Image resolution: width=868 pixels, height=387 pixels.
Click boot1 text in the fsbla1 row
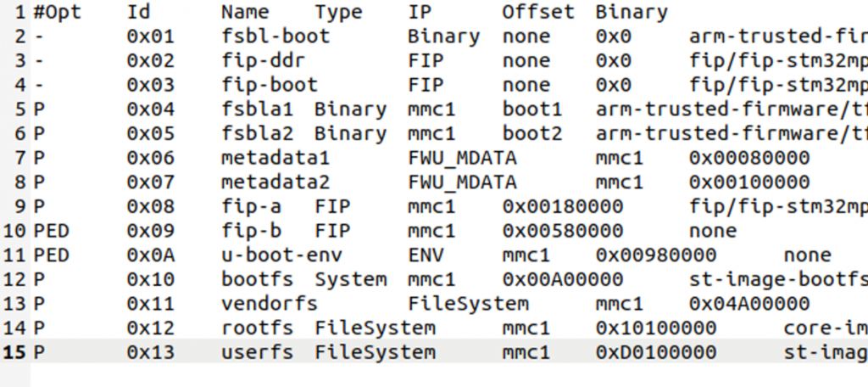coord(532,109)
